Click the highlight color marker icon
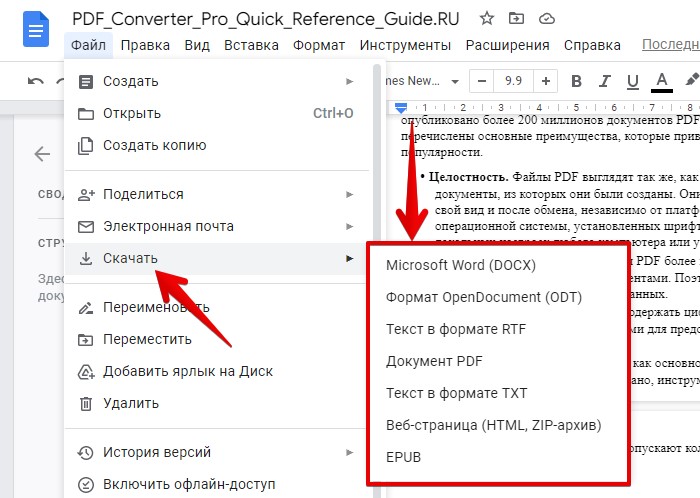 [x=692, y=80]
